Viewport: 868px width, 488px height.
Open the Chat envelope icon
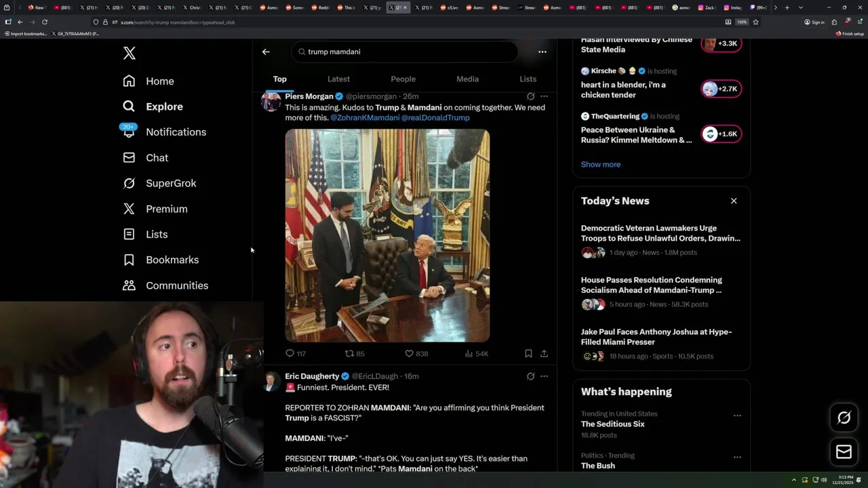(129, 158)
